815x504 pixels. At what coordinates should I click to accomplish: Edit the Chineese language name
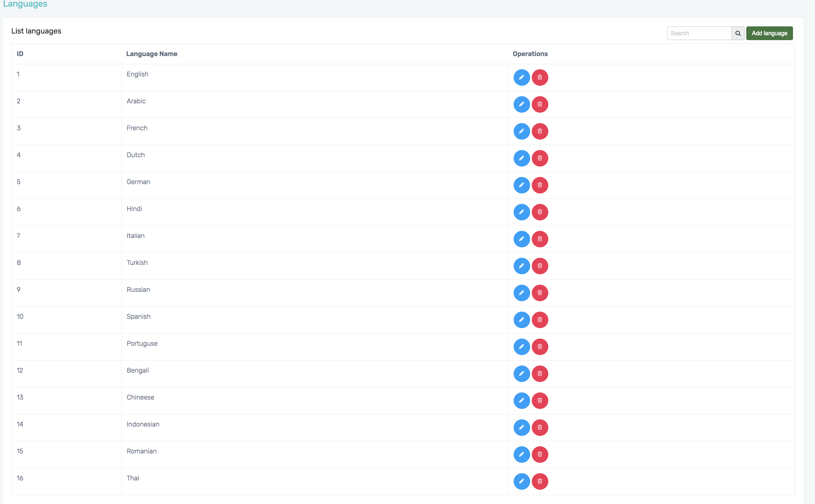click(x=522, y=401)
